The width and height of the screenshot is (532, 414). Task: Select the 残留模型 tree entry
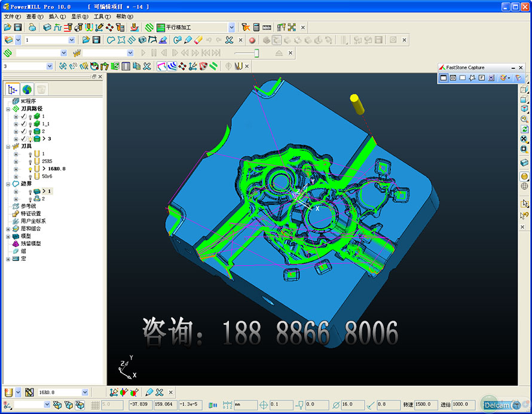[x=30, y=243]
